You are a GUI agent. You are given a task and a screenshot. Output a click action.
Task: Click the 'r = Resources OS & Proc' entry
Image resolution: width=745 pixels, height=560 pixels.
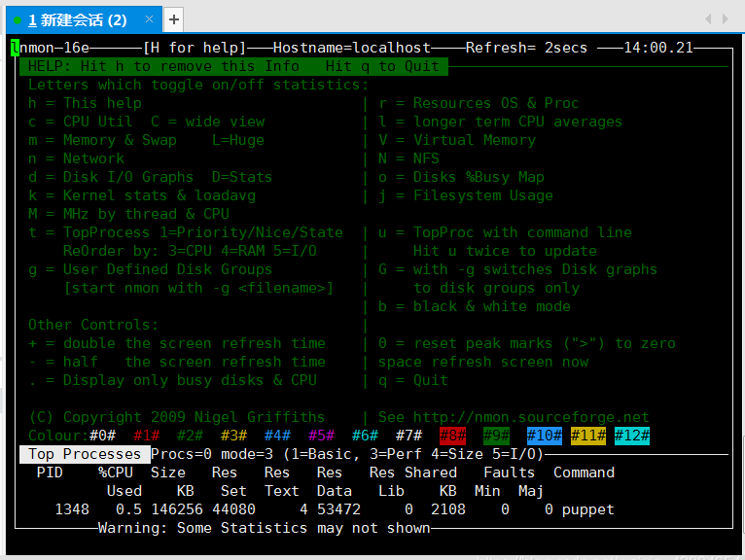(x=479, y=103)
